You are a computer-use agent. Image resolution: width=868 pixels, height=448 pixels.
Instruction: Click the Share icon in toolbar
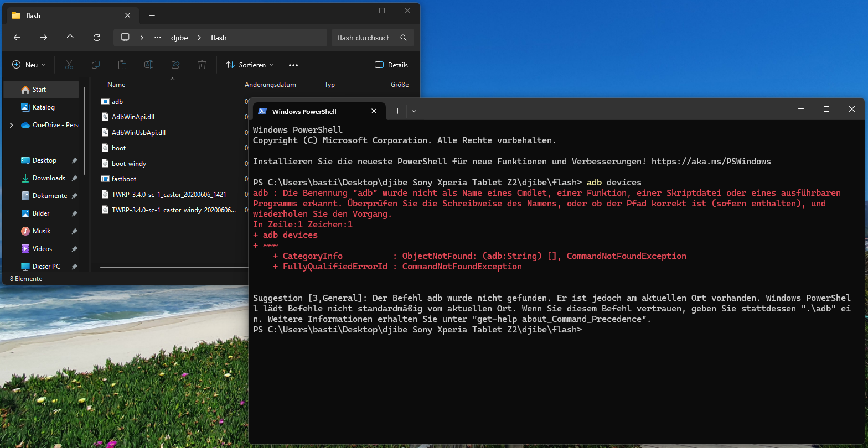tap(175, 65)
